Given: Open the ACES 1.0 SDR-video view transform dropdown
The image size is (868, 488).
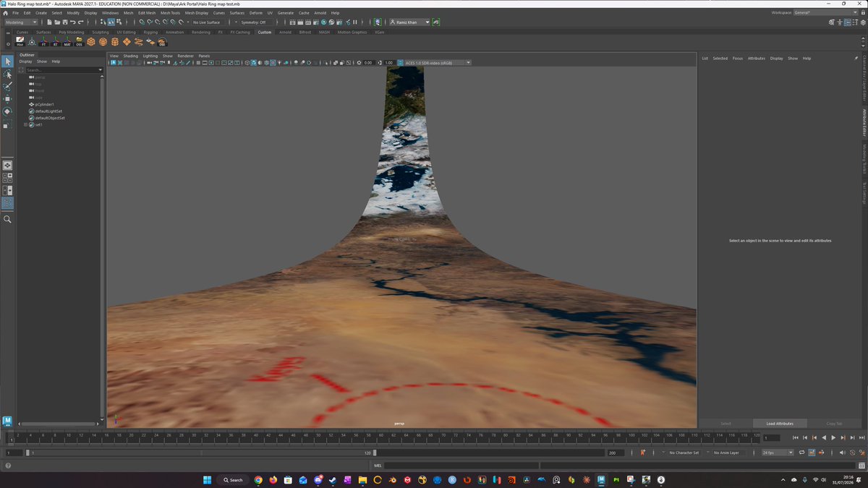Looking at the screenshot, I should pyautogui.click(x=437, y=63).
